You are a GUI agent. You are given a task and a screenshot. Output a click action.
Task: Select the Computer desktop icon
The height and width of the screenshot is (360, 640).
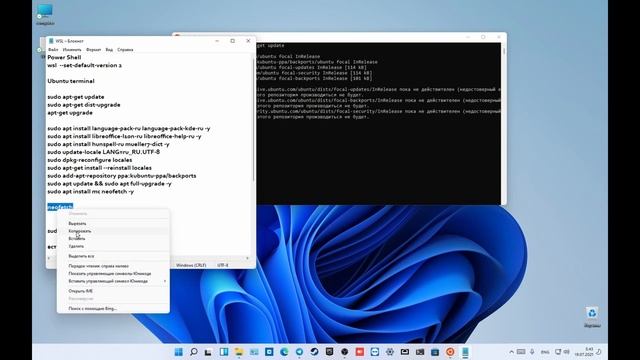[45, 14]
